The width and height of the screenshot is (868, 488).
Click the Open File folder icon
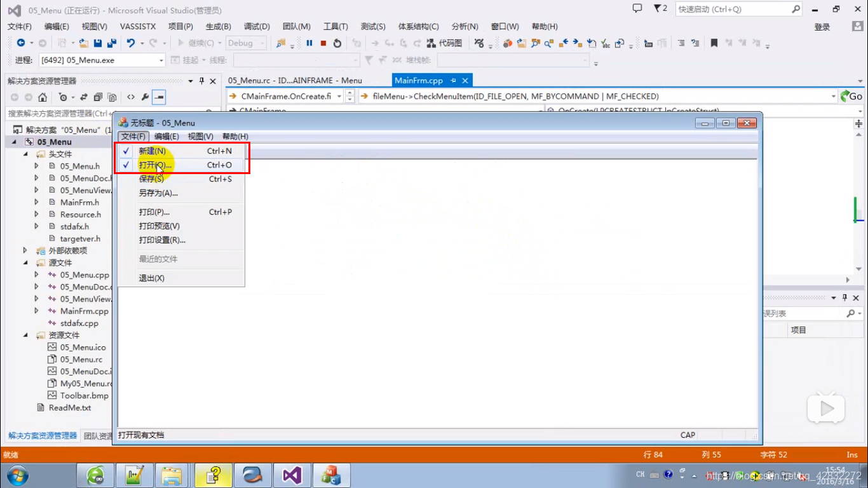[x=84, y=43]
